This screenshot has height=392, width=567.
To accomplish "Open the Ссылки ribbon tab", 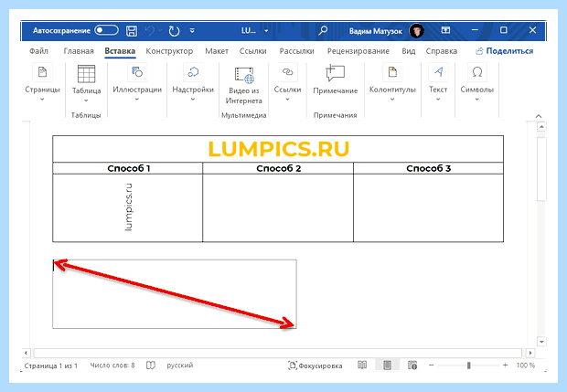I will coord(252,51).
